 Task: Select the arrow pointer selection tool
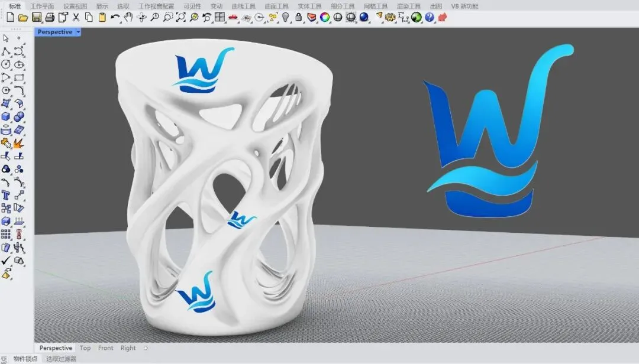6,38
